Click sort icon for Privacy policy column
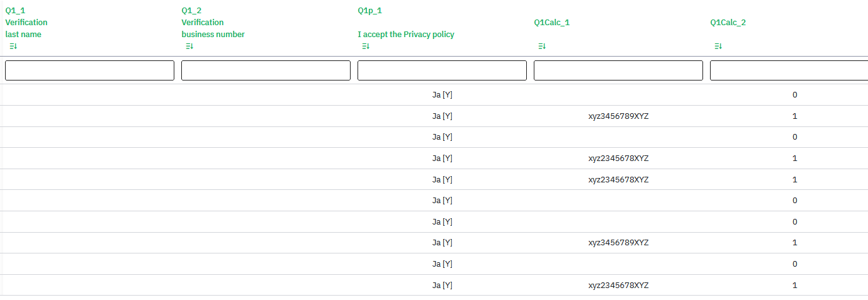The width and height of the screenshot is (868, 300). click(366, 47)
